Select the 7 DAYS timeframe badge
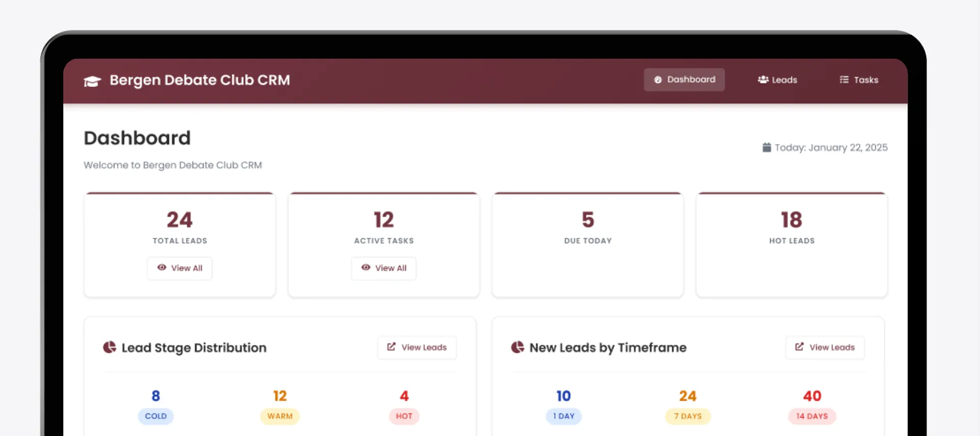This screenshot has width=980, height=436. 688,416
